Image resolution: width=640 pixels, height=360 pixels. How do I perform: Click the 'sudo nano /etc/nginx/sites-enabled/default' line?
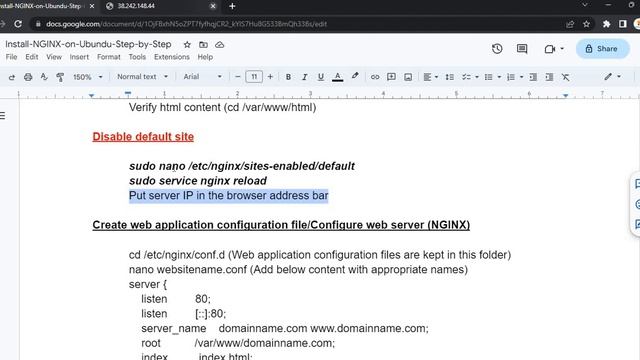point(242,166)
